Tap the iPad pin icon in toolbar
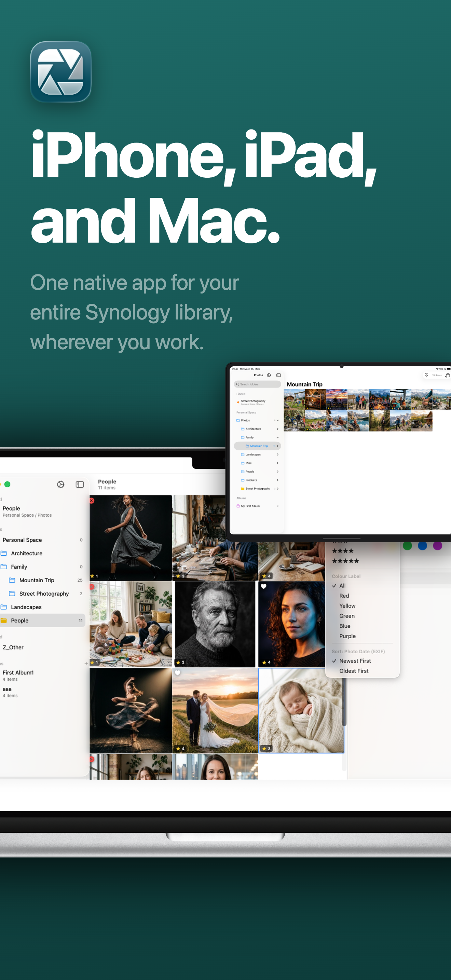 426,375
